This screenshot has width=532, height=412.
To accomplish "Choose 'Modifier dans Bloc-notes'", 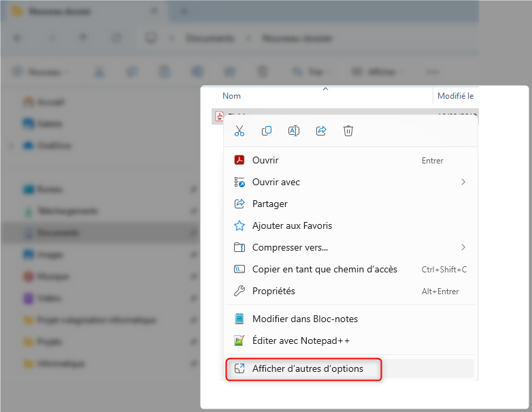I will [304, 319].
